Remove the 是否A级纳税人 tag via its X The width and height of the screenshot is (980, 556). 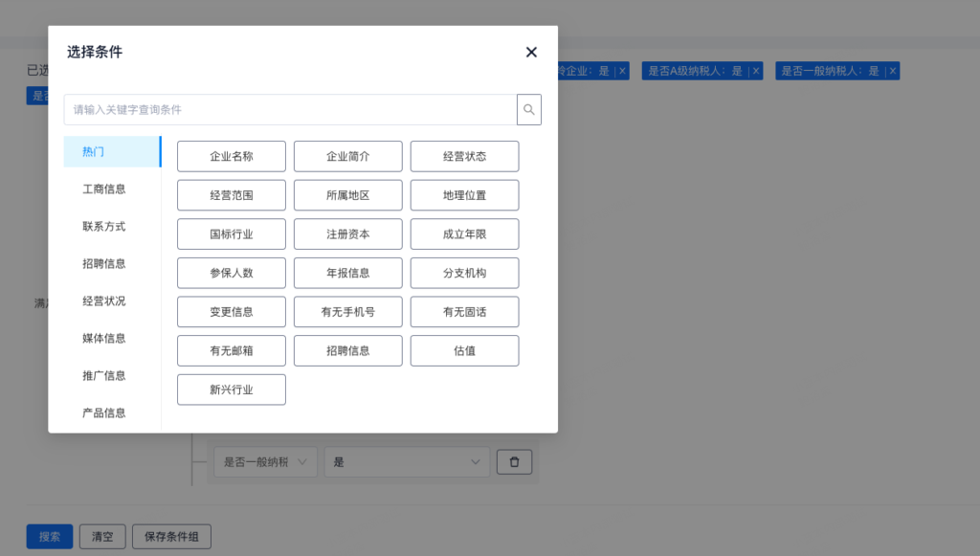tap(756, 71)
